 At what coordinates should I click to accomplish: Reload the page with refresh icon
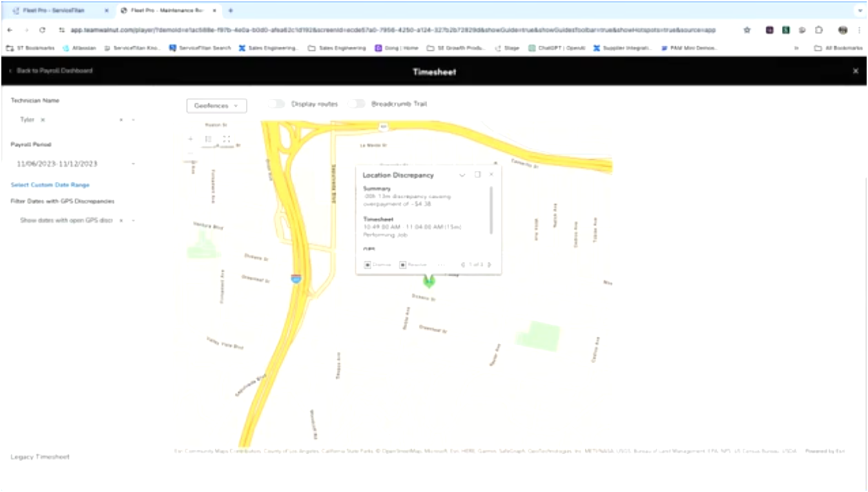tap(43, 30)
